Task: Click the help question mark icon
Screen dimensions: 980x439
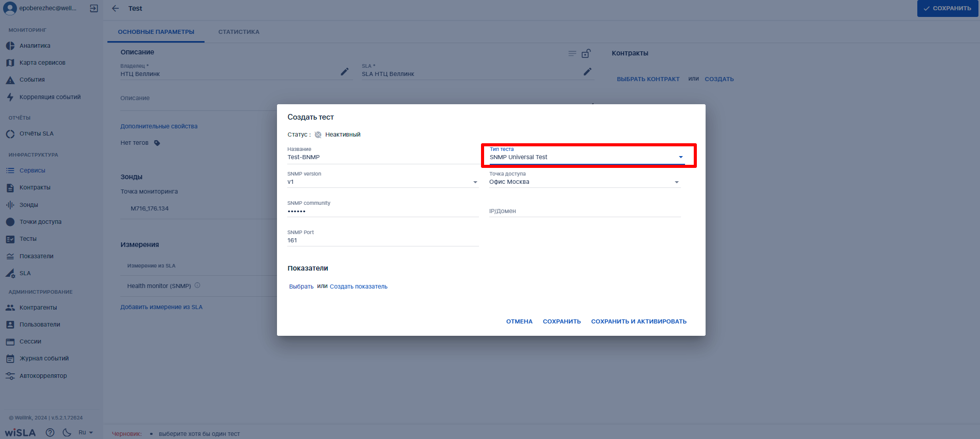Action: tap(50, 432)
